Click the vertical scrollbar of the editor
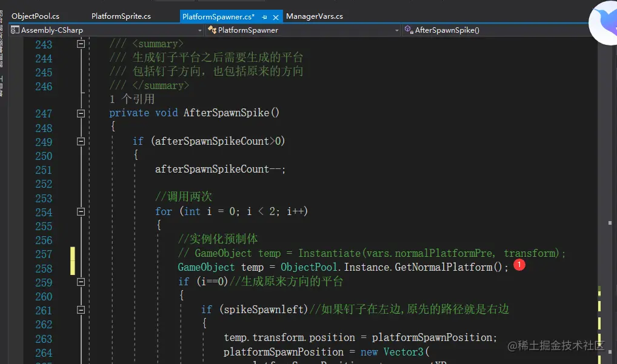 pyautogui.click(x=610, y=200)
